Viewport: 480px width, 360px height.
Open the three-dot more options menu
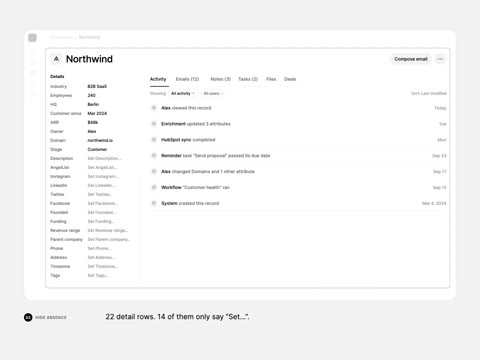(440, 59)
